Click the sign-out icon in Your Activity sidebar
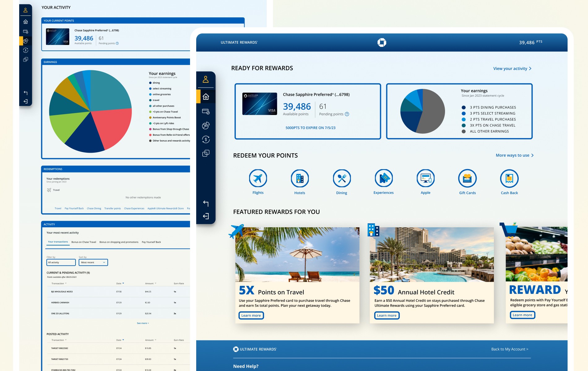Viewport: 588px width, 371px height. click(26, 101)
